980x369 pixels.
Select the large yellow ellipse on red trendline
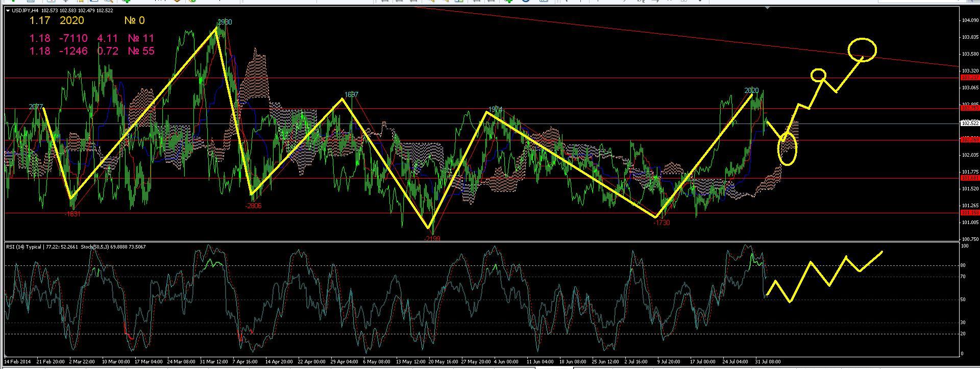coord(862,50)
